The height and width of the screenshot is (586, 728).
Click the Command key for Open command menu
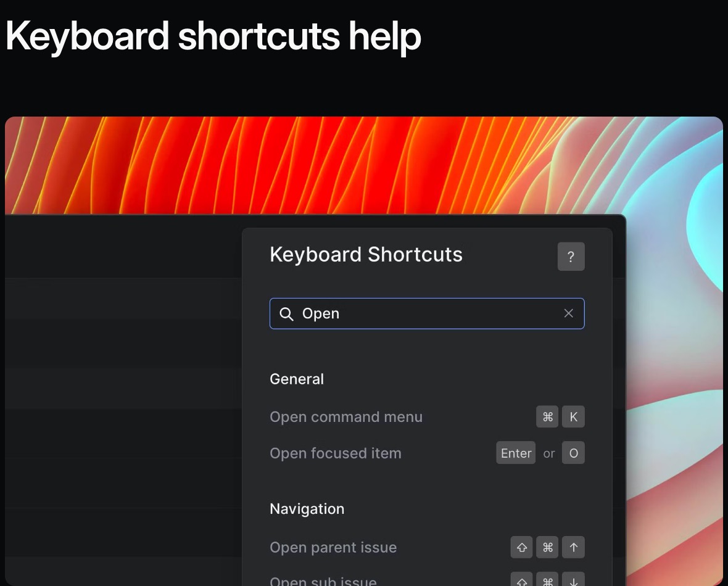click(547, 416)
